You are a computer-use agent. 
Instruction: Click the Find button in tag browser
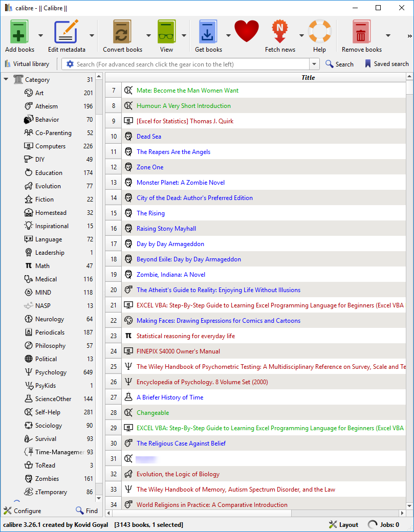click(x=86, y=511)
